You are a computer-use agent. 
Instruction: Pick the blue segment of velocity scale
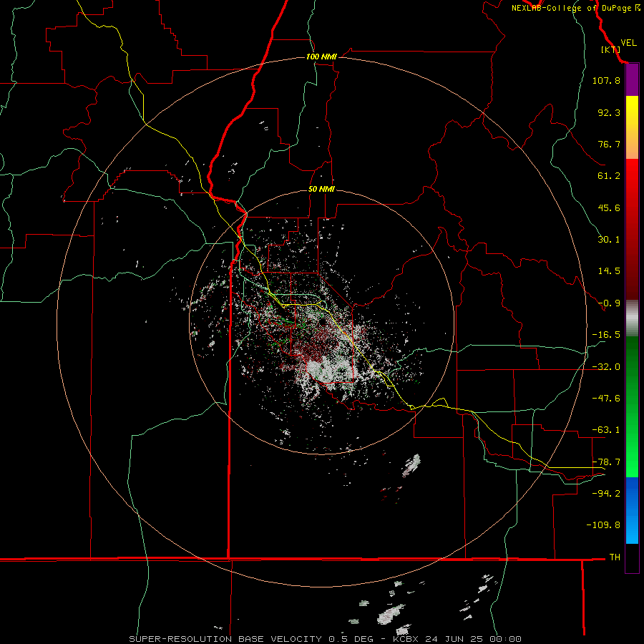click(632, 510)
